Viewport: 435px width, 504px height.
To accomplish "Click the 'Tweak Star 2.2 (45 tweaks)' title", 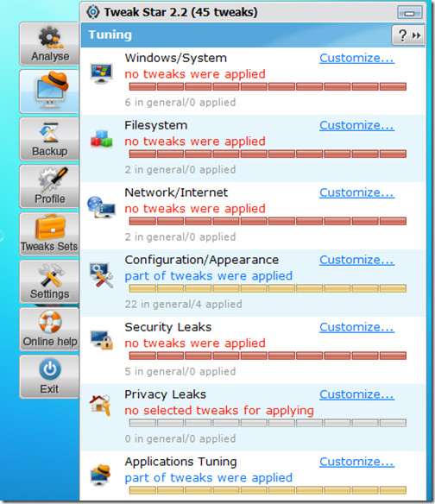I will 180,12.
